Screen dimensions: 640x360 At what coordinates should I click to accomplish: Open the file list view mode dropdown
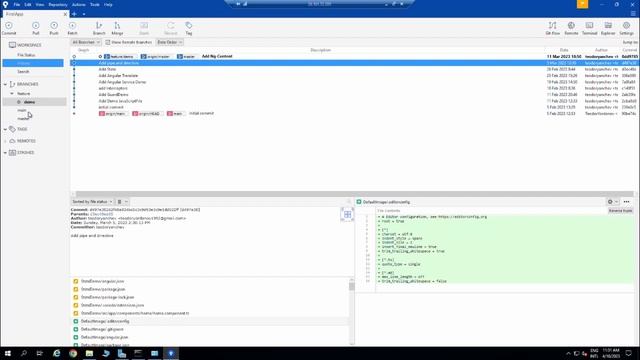pyautogui.click(x=122, y=202)
